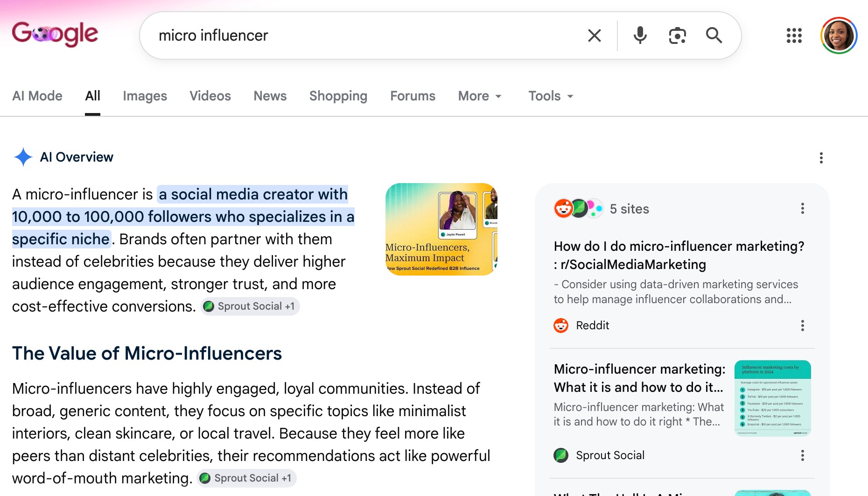Switch to Videos tab
The width and height of the screenshot is (868, 496).
[x=210, y=96]
